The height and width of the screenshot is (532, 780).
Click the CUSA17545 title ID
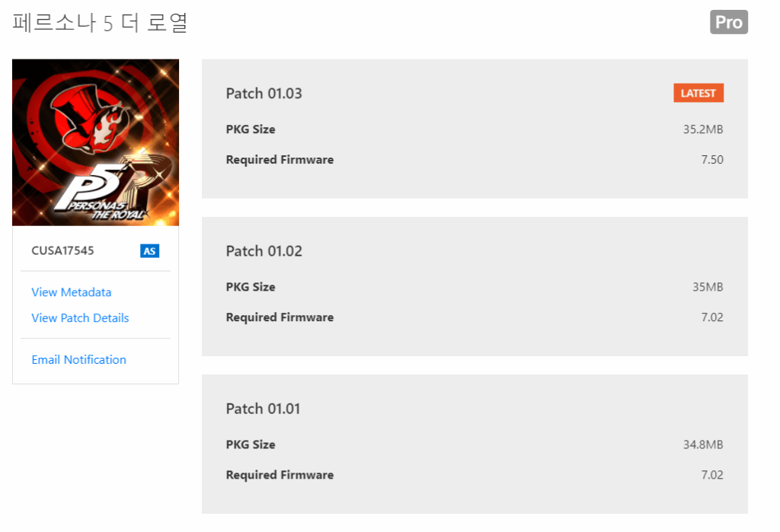[x=62, y=250]
